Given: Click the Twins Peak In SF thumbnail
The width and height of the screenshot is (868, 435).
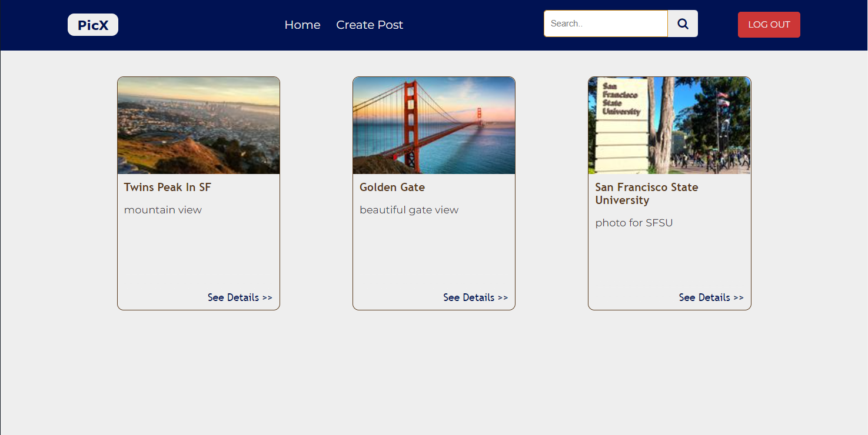Looking at the screenshot, I should coord(198,125).
